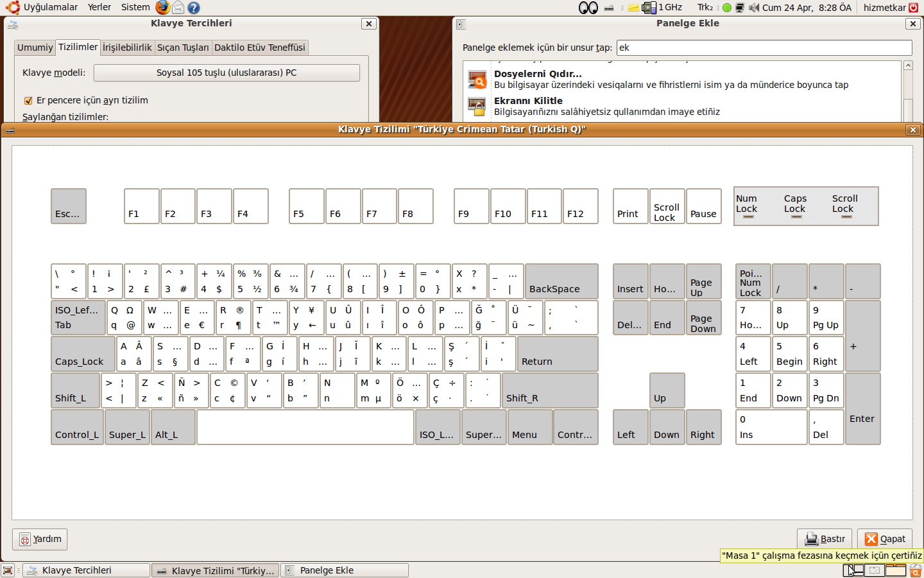Open window menu icon of Klavye Tercihleri
This screenshot has width=924, height=578.
pyautogui.click(x=13, y=24)
